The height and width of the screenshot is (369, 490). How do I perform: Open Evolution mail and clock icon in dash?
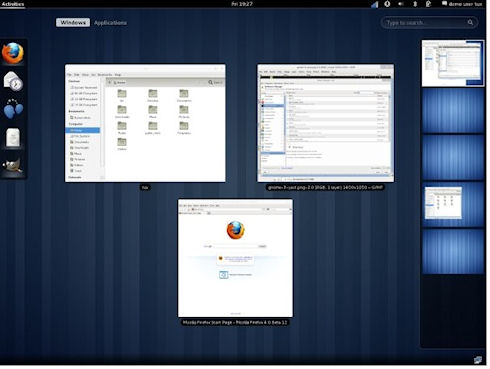13,81
